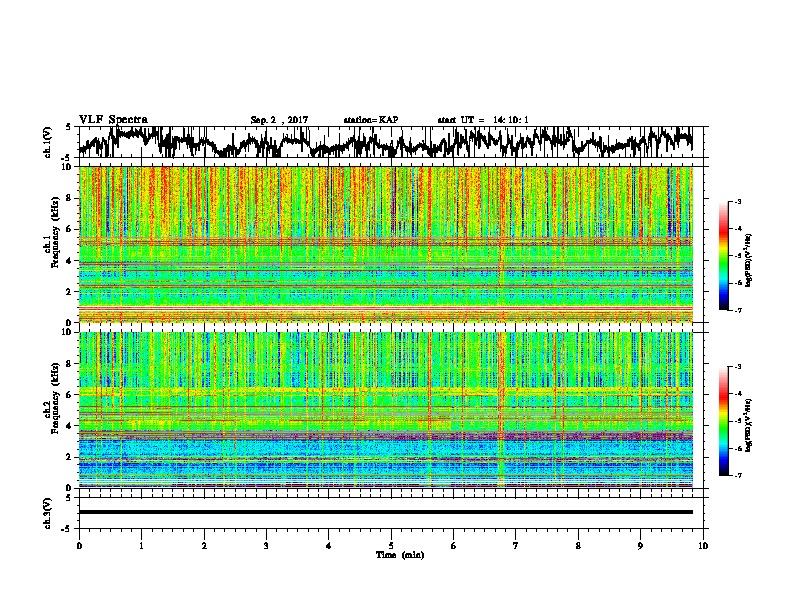Screen dimensions: 792x612
Task: Click inside the ch.1 spectrogram panel
Action: click(386, 244)
